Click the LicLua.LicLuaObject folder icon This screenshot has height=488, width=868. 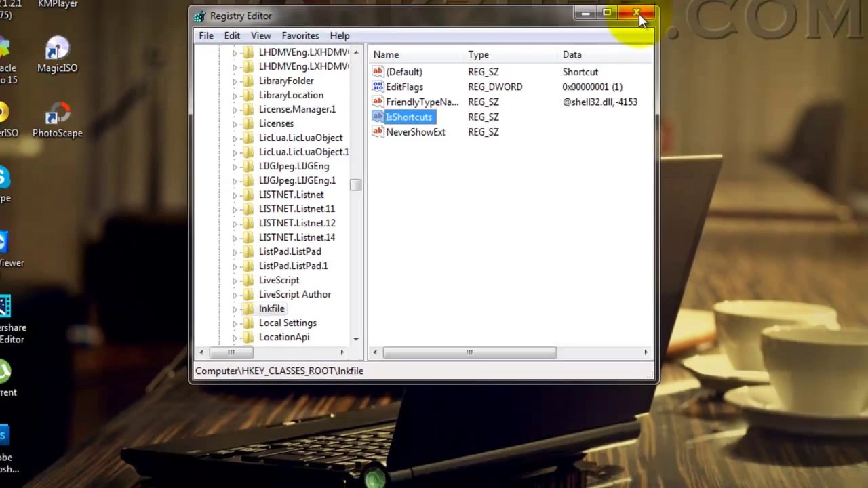tap(248, 138)
